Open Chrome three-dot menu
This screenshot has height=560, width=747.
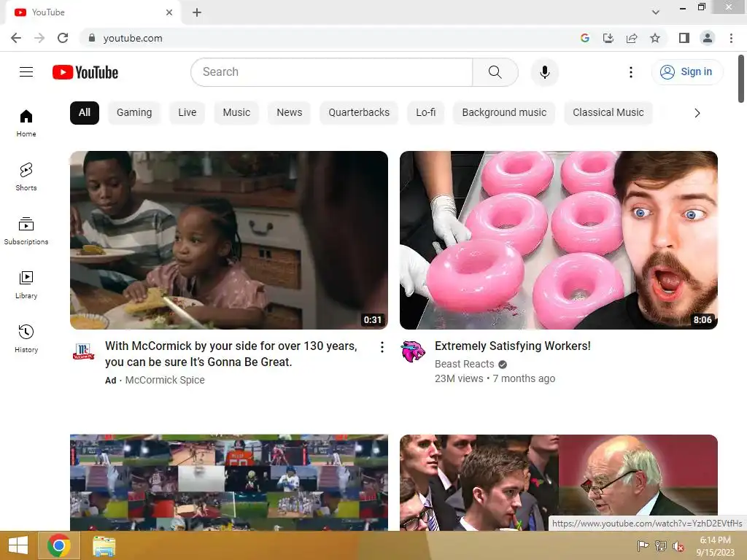tap(731, 38)
